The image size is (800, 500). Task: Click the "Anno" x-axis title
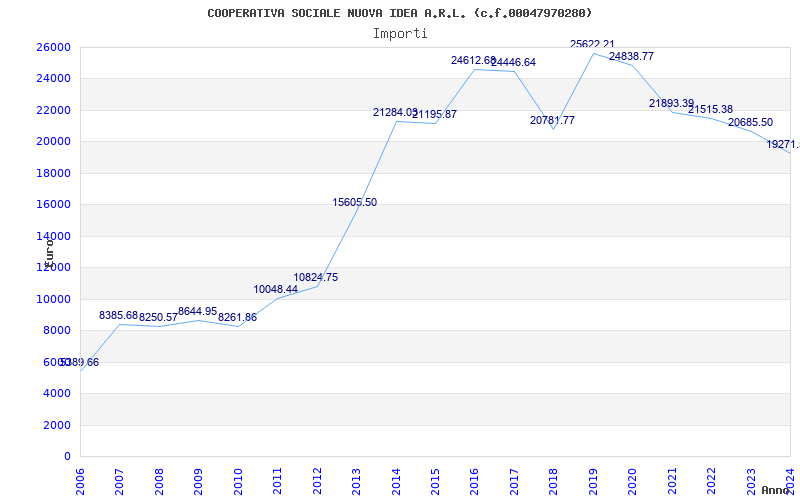(x=776, y=490)
